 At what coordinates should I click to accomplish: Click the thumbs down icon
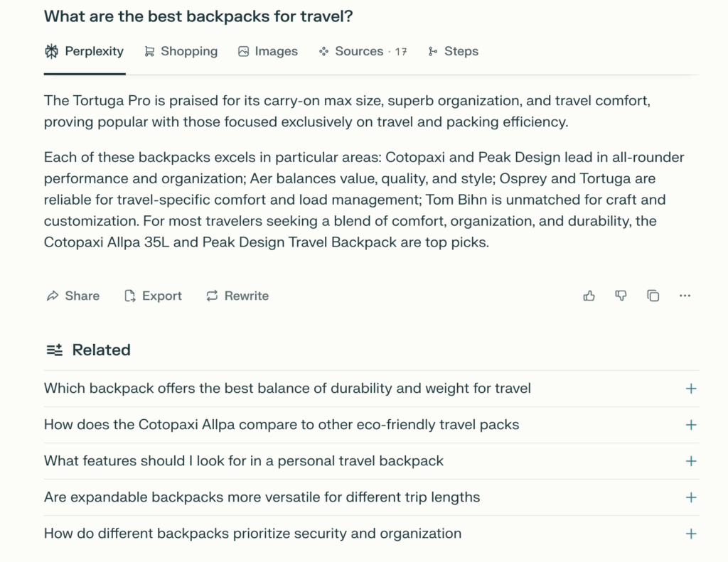[621, 296]
